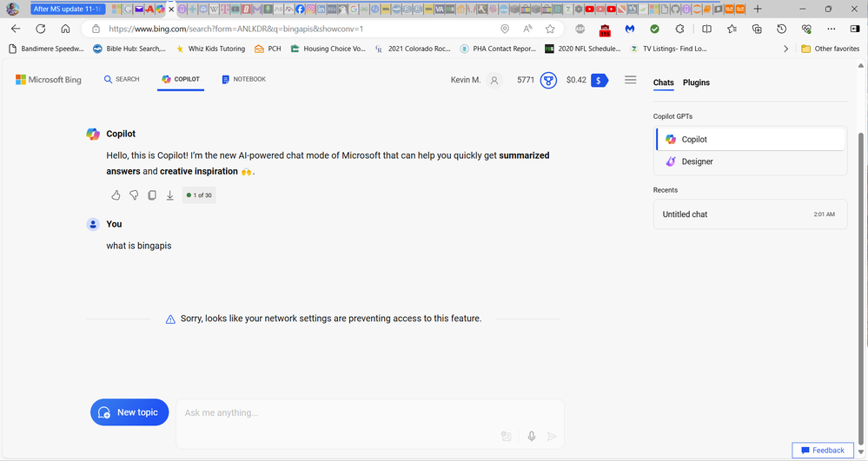Viewport: 868px width, 461px height.
Task: Copy the Copilot response
Action: coord(152,194)
